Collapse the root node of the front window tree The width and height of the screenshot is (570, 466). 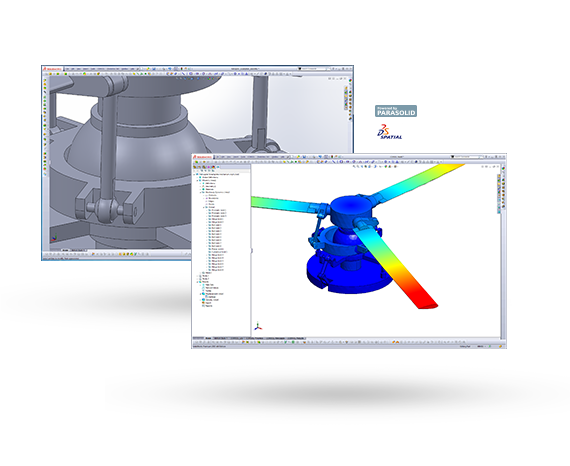pyautogui.click(x=194, y=174)
